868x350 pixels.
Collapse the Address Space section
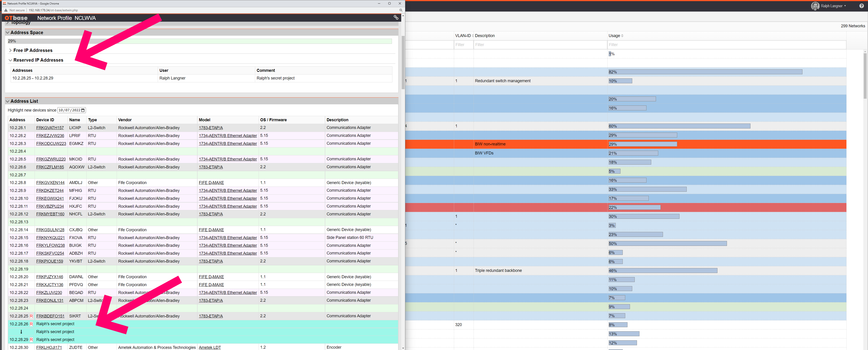[7, 33]
